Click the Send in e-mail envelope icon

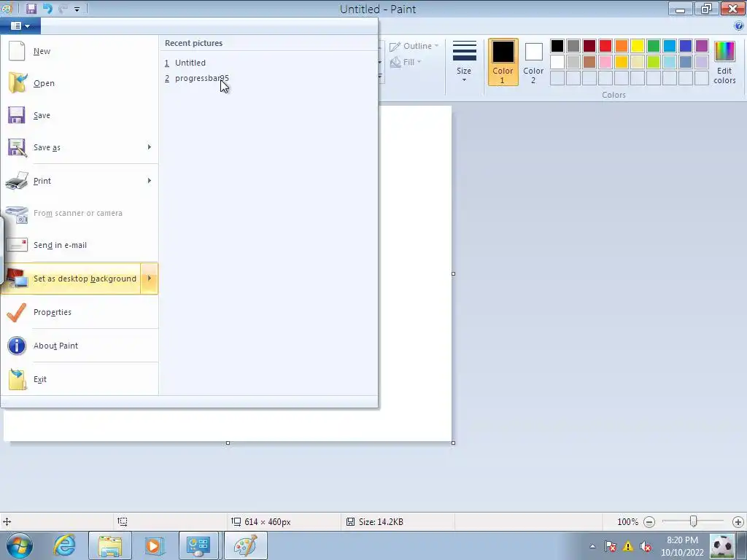pos(18,245)
